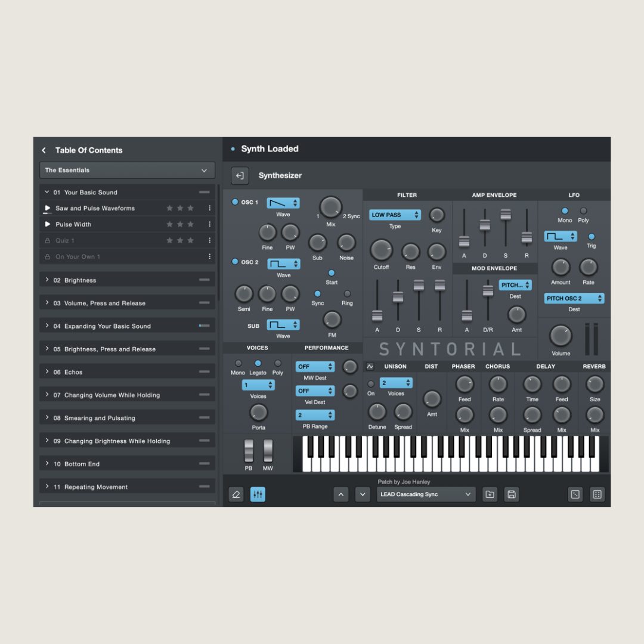Click the MW mod wheel
644x644 pixels.
click(x=268, y=451)
